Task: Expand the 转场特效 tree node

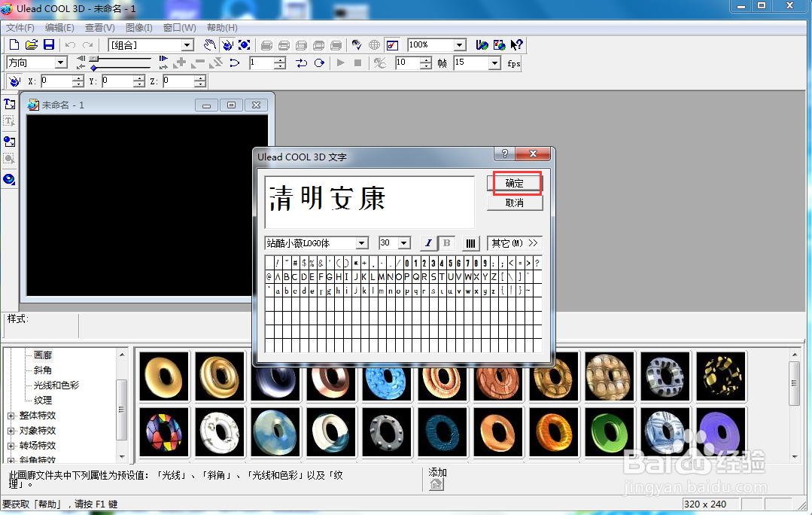Action: (11, 446)
